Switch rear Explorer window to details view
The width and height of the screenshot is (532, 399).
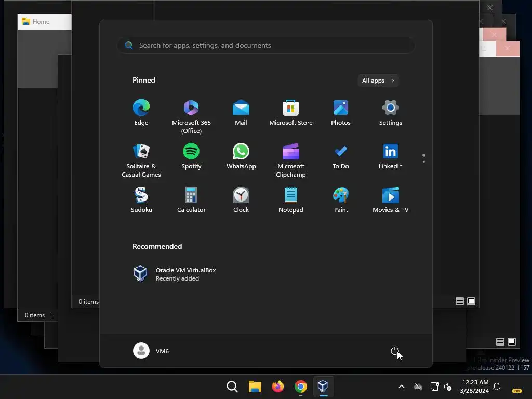click(500, 342)
